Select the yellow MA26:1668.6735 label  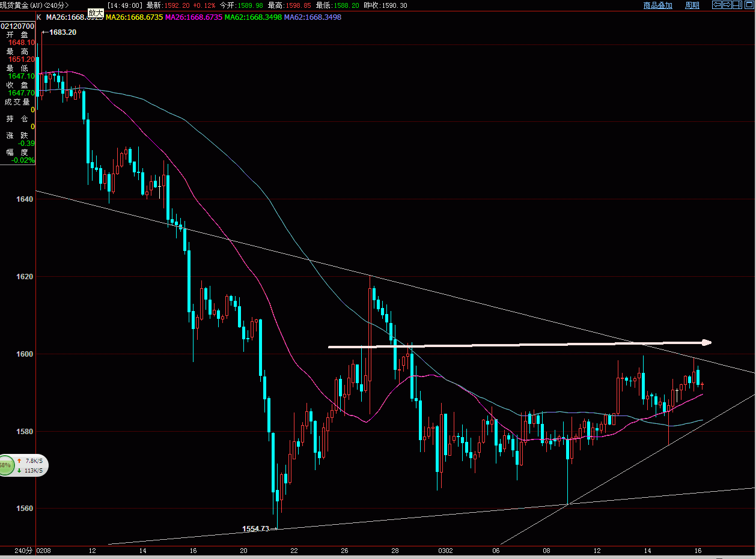tap(134, 17)
